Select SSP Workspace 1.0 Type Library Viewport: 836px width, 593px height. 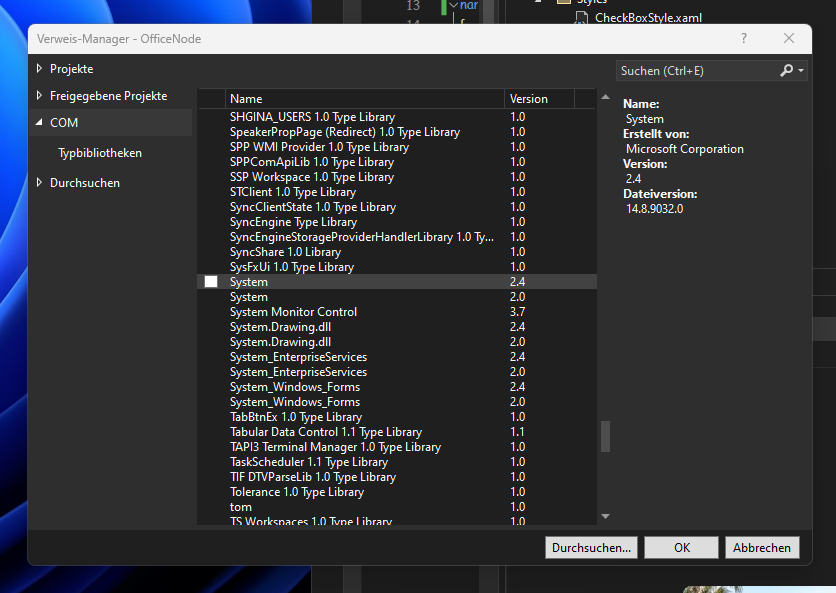click(x=397, y=177)
